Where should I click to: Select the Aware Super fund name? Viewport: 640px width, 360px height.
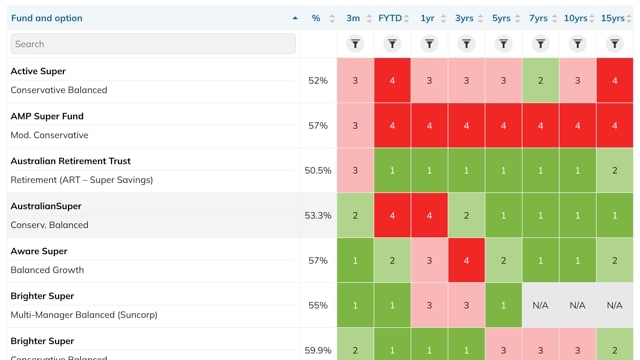39,251
